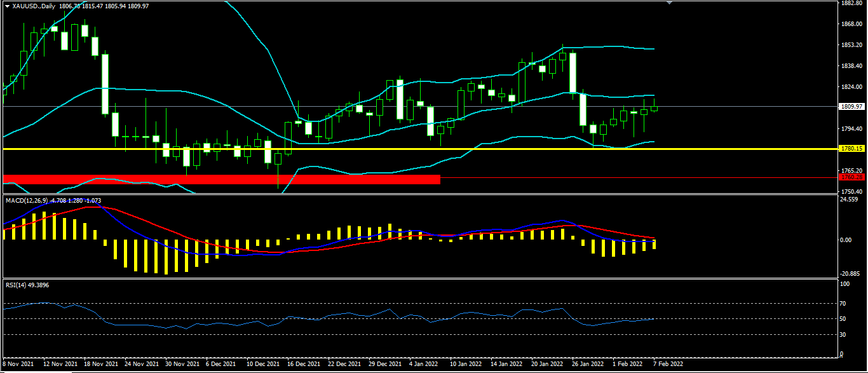Click the -20.885 MACD scale value
Screen dimensions: 868x373
[x=850, y=274]
